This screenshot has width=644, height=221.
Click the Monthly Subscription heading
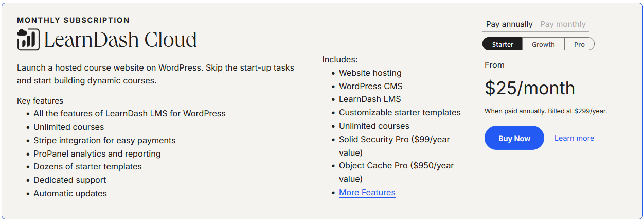click(73, 20)
